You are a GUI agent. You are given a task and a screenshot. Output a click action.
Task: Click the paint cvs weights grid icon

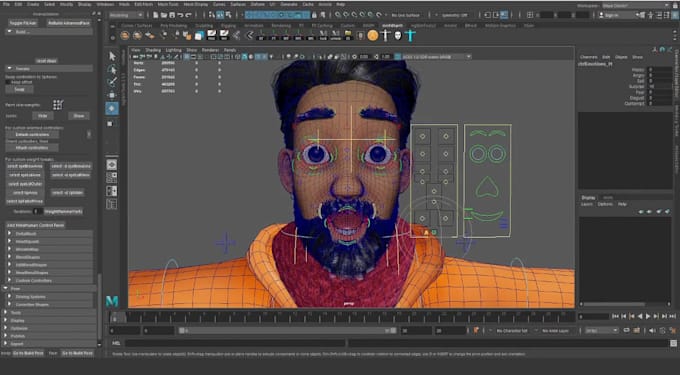click(58, 104)
